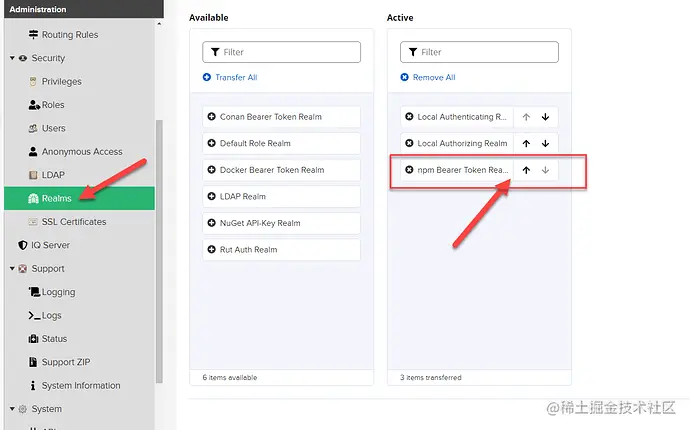Select the Security menu label
Image resolution: width=690 pixels, height=430 pixels.
click(x=48, y=58)
